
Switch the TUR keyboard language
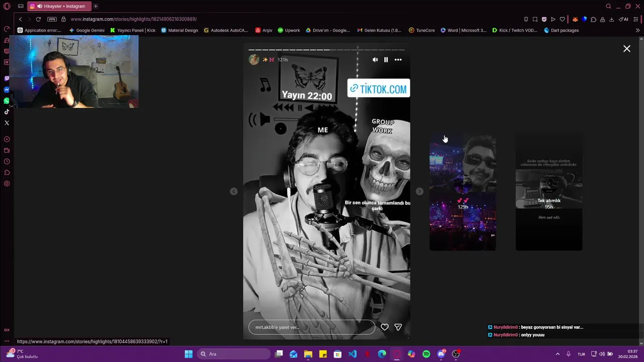point(581,354)
